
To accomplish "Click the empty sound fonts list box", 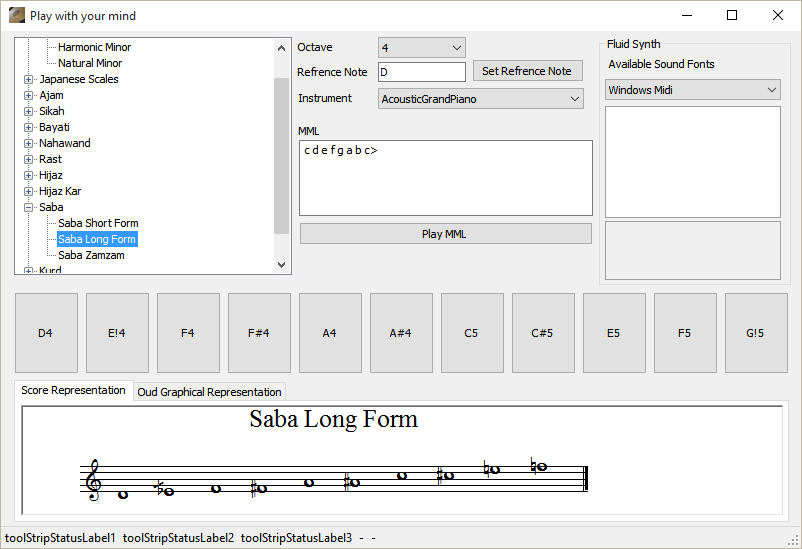I will click(693, 162).
